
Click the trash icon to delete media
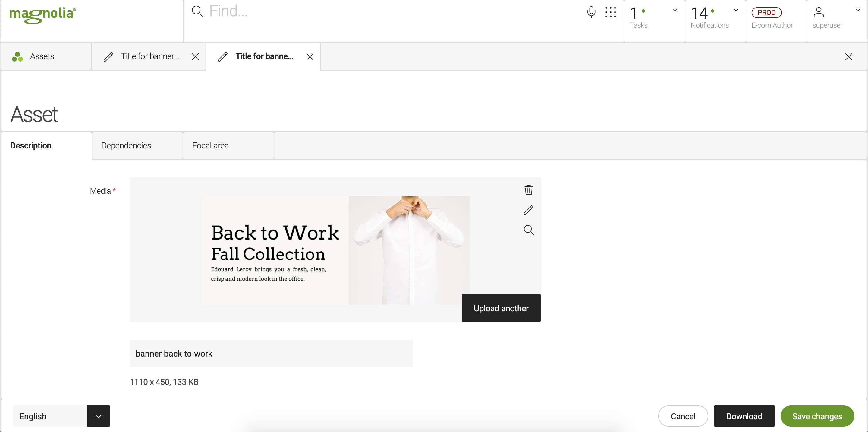tap(528, 190)
